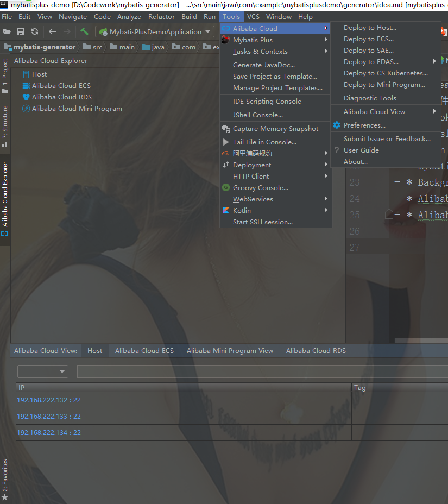The height and width of the screenshot is (504, 448).
Task: Choose Generate JavaDoc... from Tools menu
Action: click(275, 65)
